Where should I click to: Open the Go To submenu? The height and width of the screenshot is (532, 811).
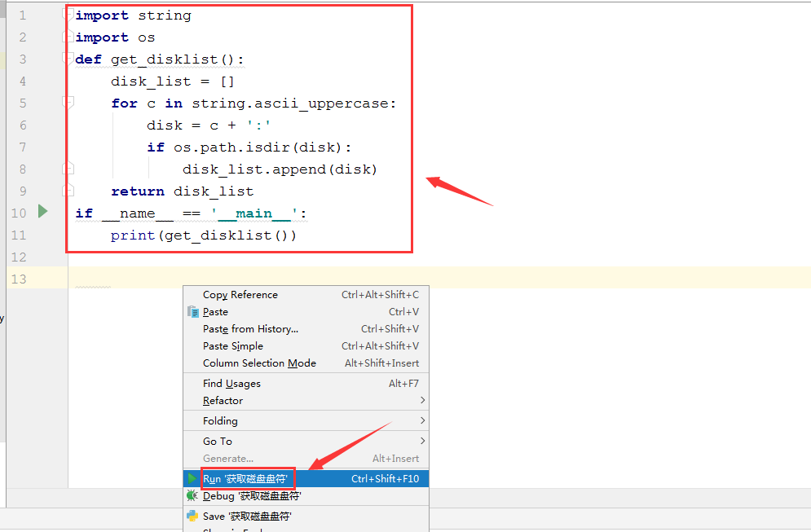point(306,441)
